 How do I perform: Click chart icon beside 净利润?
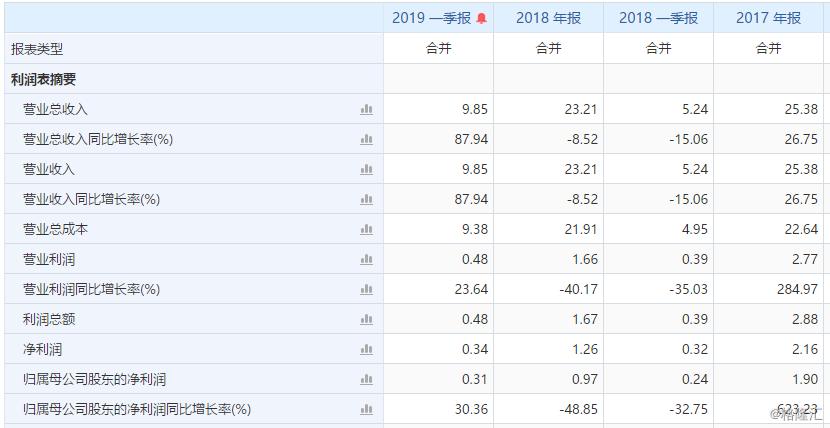point(366,349)
